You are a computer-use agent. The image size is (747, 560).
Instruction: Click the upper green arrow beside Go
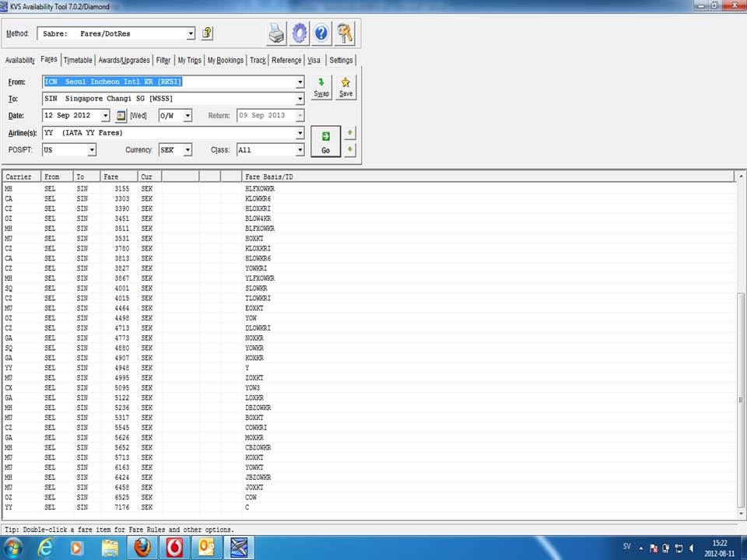pos(350,133)
